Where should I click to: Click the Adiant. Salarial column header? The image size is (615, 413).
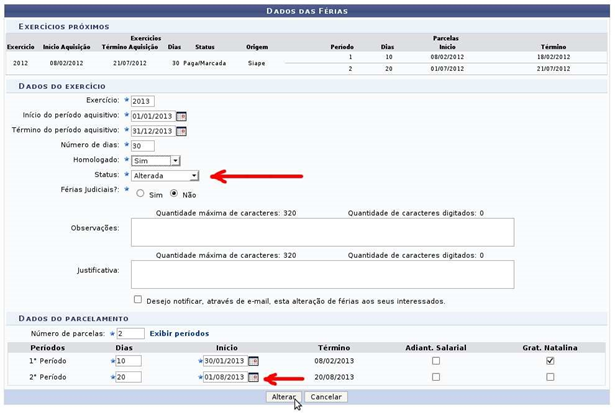click(x=436, y=348)
